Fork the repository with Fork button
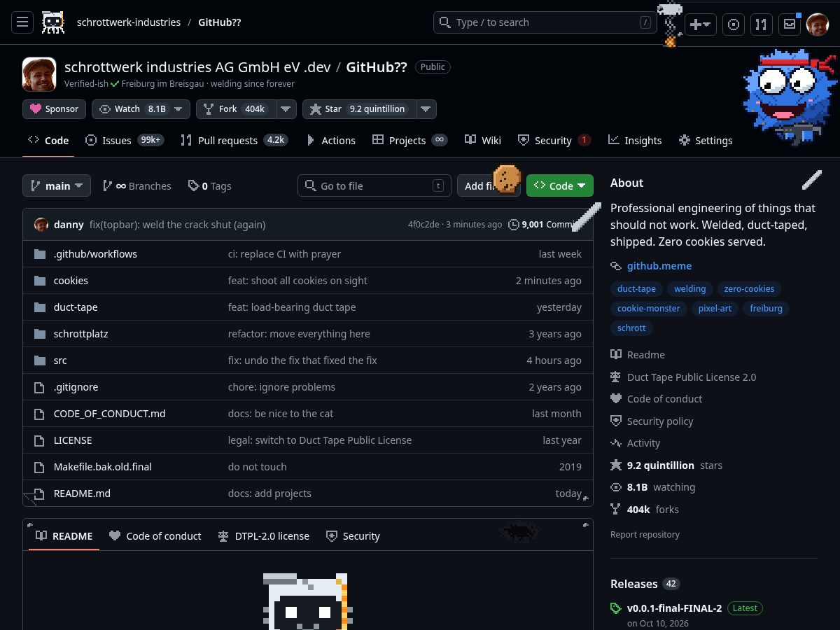 click(237, 109)
